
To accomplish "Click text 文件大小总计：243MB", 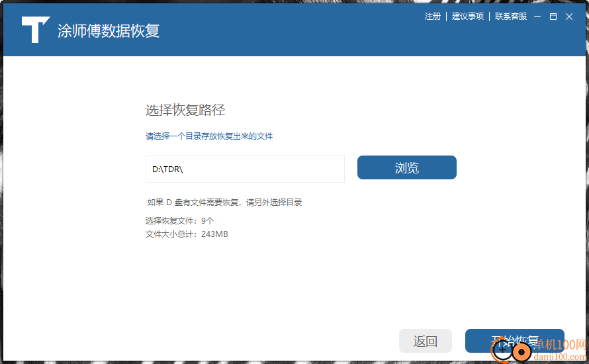I will 187,234.
